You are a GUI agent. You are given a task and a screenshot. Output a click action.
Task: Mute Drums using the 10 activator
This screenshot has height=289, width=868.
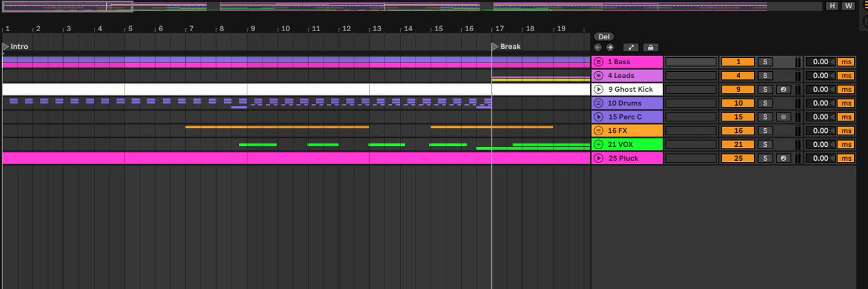[x=738, y=103]
